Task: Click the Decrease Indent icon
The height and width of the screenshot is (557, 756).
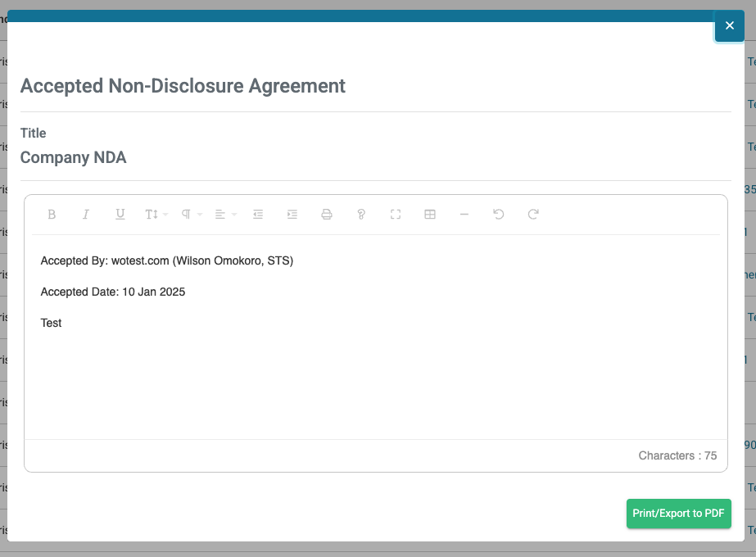Action: [x=258, y=214]
